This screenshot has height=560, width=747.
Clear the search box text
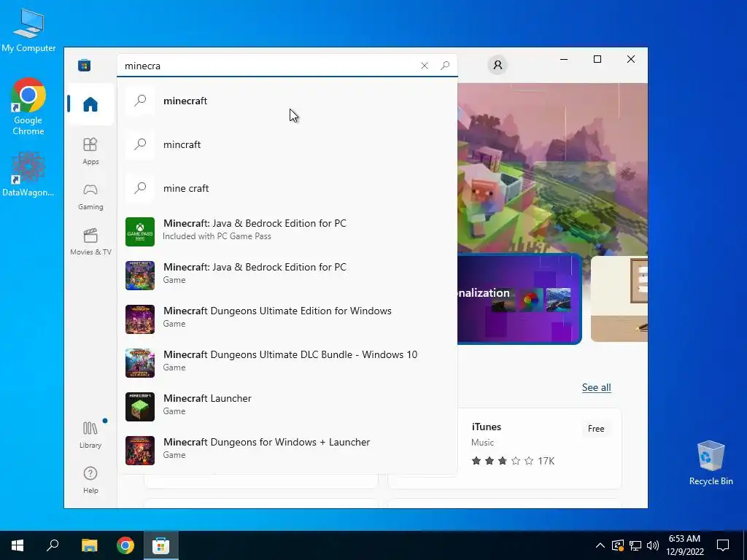[x=425, y=66]
